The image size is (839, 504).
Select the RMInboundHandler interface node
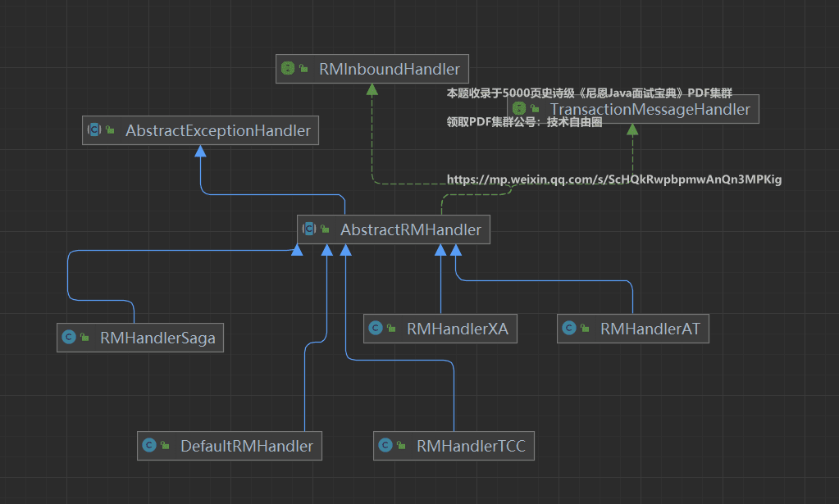[x=372, y=69]
